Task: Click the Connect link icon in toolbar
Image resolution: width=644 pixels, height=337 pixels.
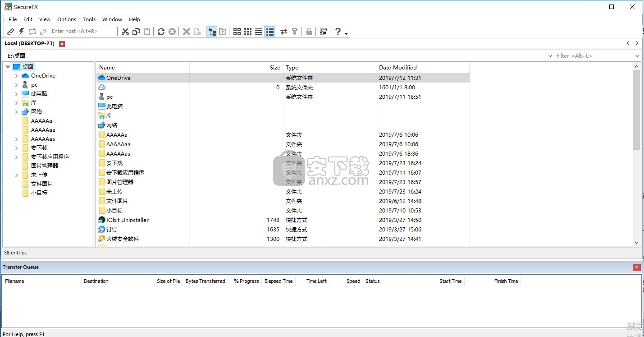Action: click(x=10, y=32)
